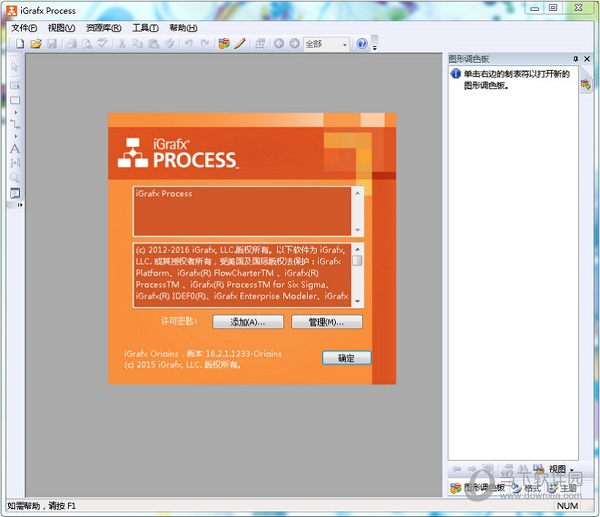Image resolution: width=600 pixels, height=517 pixels.
Task: Run the spell check icon
Action: tap(103, 44)
